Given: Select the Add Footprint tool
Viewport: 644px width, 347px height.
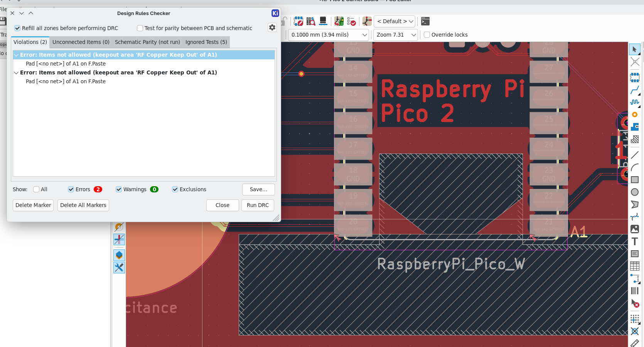Looking at the screenshot, I should (635, 77).
